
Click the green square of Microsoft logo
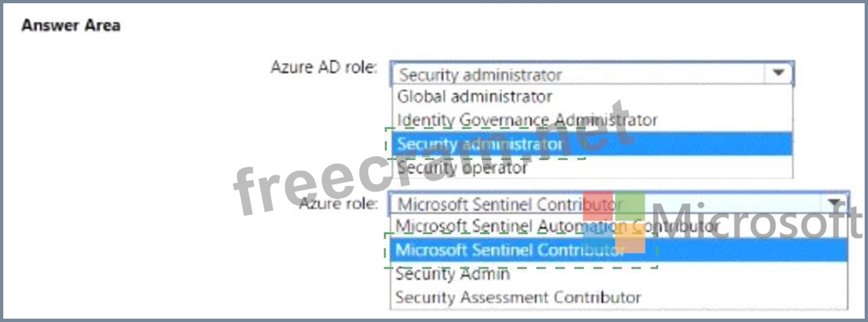pos(630,206)
